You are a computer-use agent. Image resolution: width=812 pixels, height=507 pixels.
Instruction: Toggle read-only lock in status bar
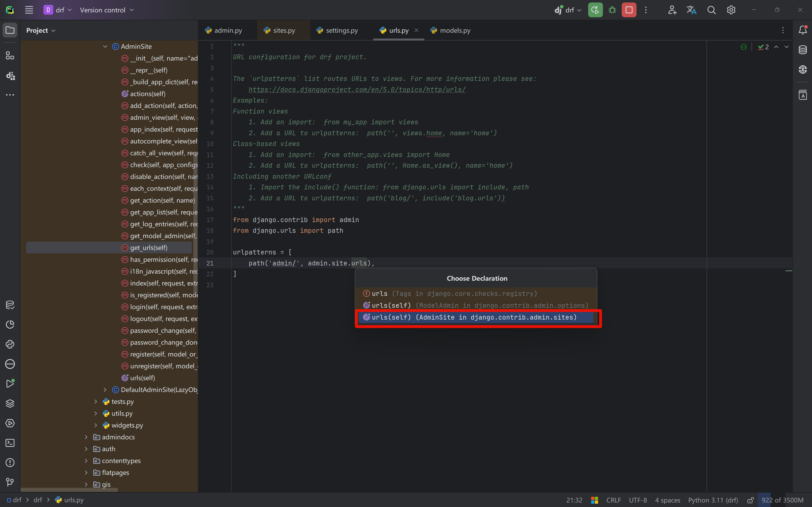point(751,500)
